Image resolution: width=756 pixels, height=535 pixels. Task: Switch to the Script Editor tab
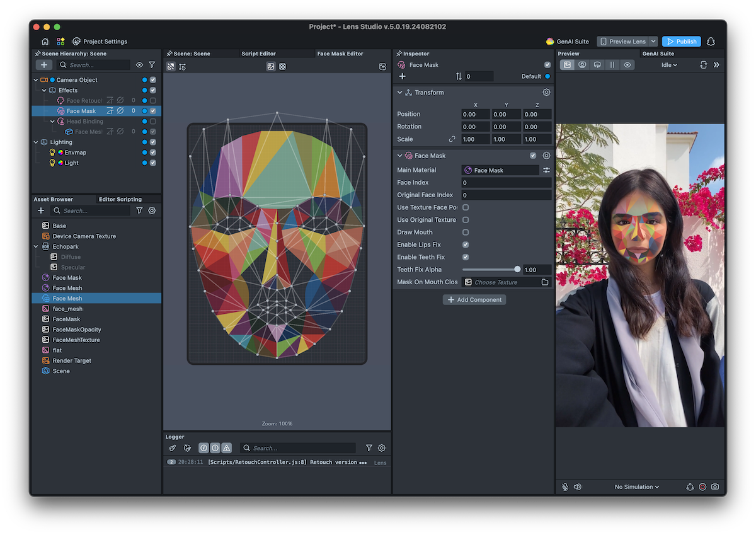[258, 54]
